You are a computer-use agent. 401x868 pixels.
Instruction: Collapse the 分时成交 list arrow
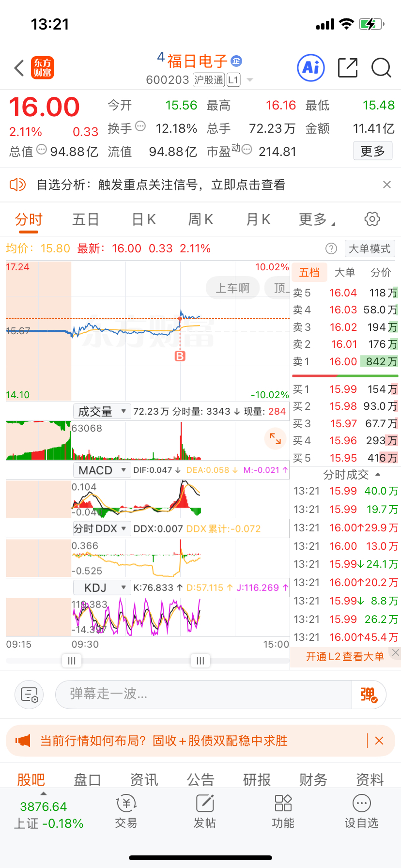[378, 474]
